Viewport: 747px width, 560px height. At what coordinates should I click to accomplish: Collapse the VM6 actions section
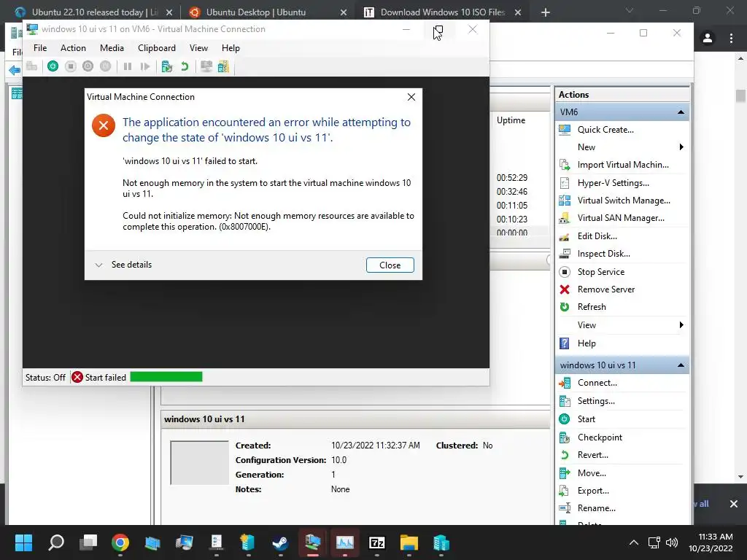pyautogui.click(x=681, y=112)
